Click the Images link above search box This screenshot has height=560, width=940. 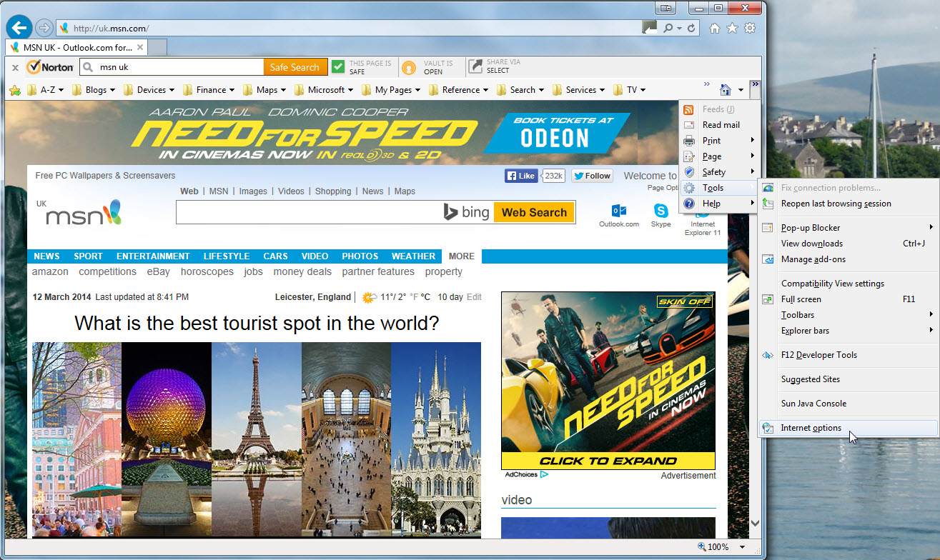[253, 191]
